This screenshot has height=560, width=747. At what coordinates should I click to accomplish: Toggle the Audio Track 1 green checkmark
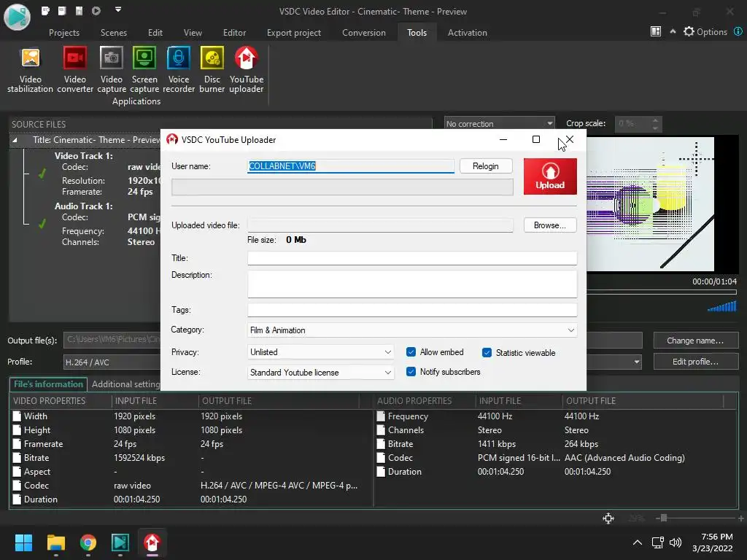coord(42,223)
